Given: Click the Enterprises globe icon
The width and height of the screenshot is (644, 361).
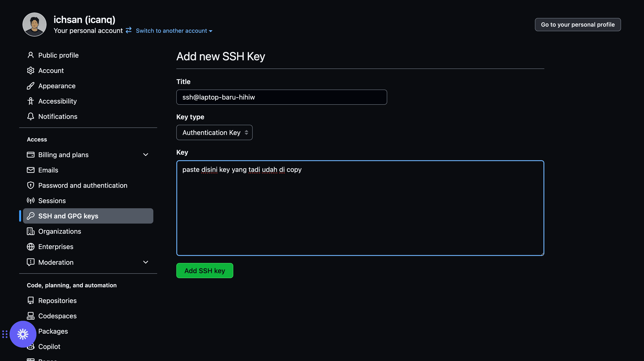Looking at the screenshot, I should (30, 247).
